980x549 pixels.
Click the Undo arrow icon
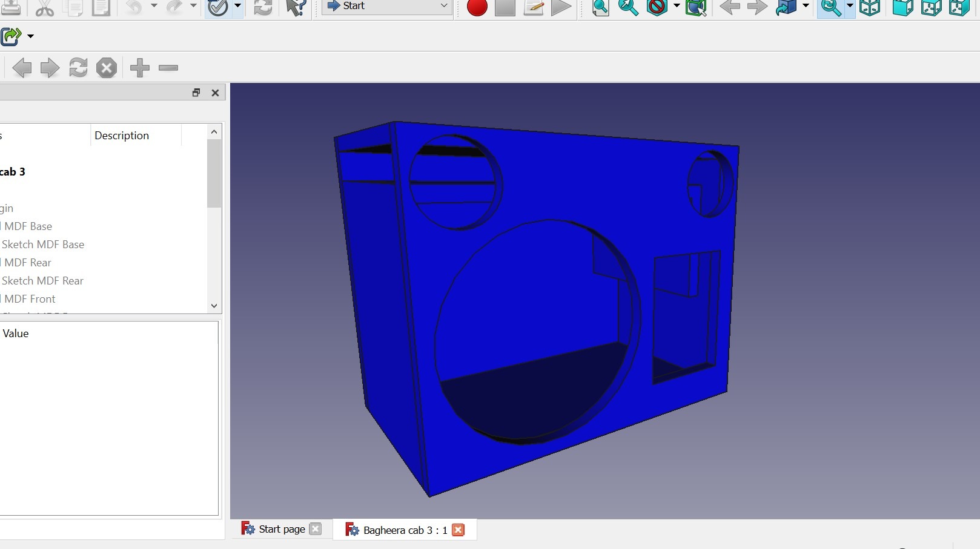tap(134, 7)
